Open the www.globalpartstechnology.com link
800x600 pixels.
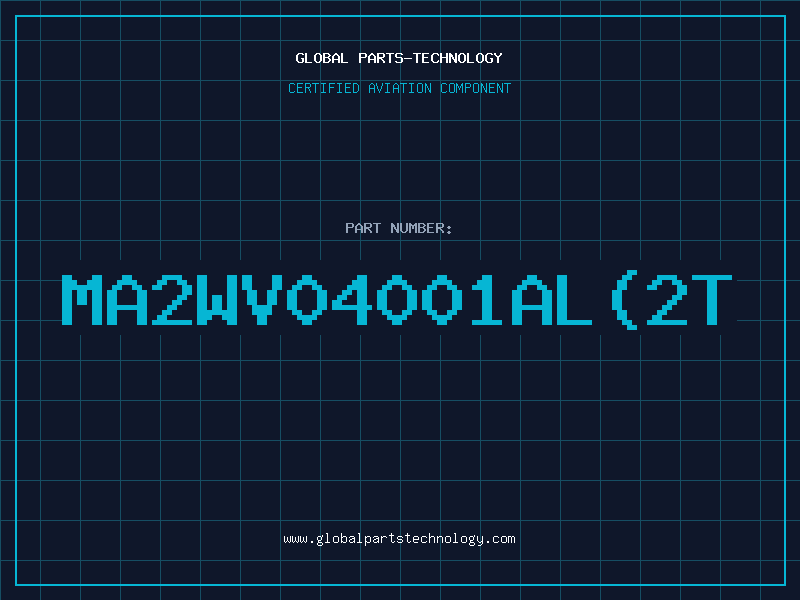pyautogui.click(x=399, y=539)
